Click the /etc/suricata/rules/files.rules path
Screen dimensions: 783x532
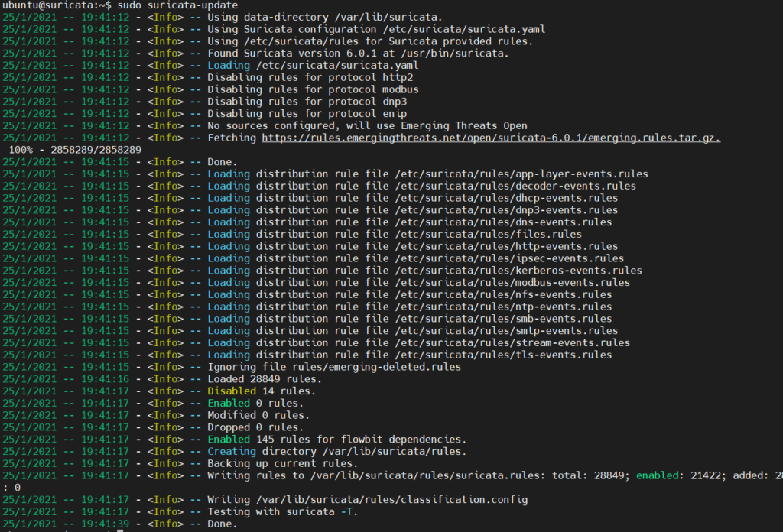(x=489, y=234)
